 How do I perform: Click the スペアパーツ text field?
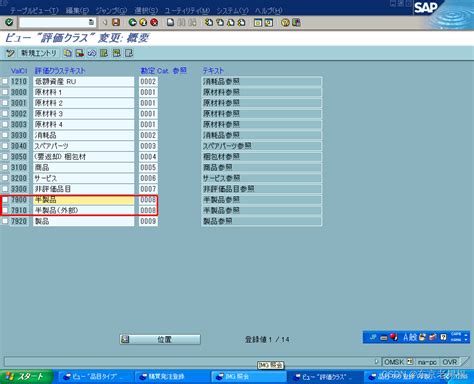click(83, 146)
